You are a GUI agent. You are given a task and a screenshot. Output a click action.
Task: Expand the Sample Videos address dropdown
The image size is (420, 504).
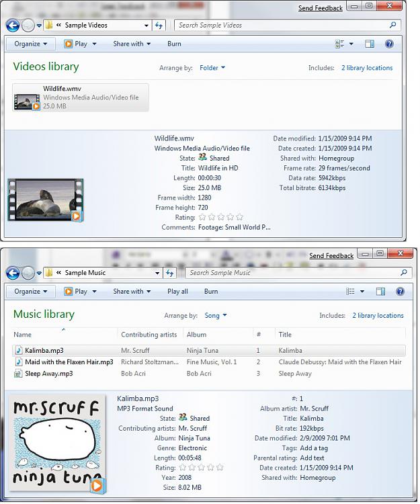(146, 26)
